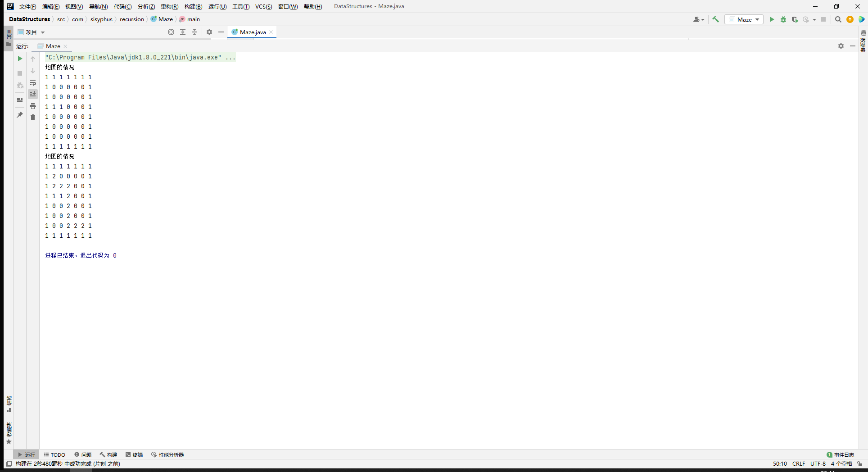Click Collapse All in project toolbar

[194, 32]
